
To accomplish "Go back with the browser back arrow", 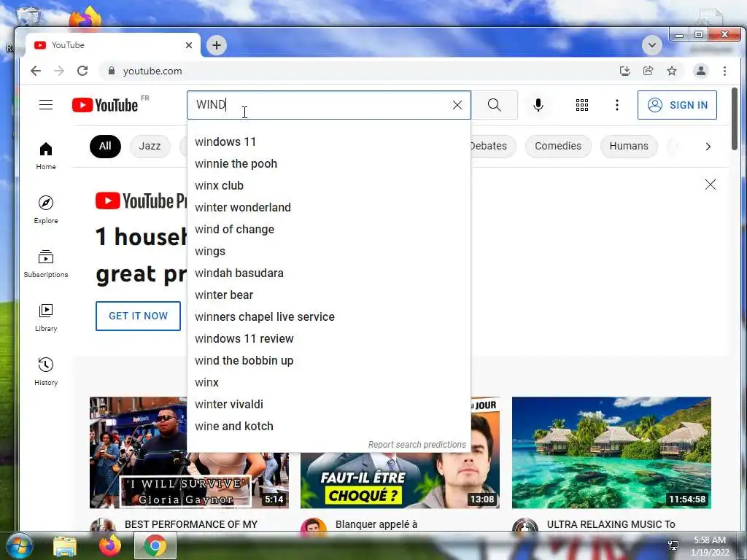I will tap(36, 71).
